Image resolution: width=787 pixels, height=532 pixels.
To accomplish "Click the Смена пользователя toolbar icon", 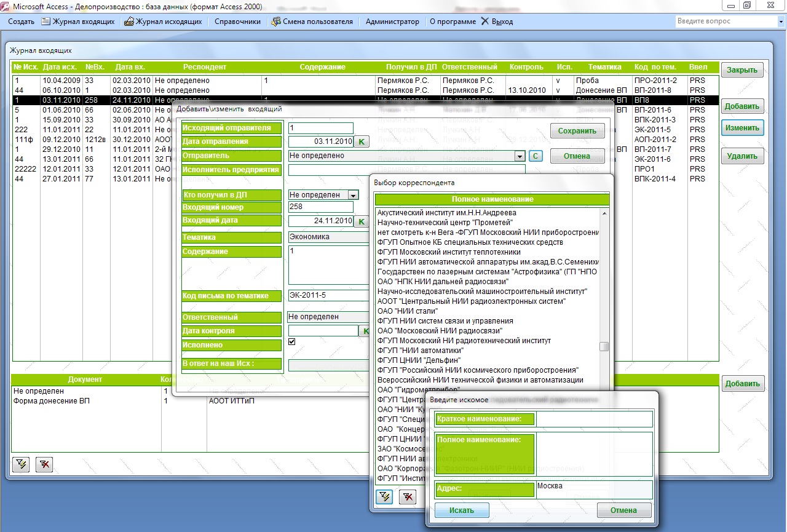I will pos(276,22).
